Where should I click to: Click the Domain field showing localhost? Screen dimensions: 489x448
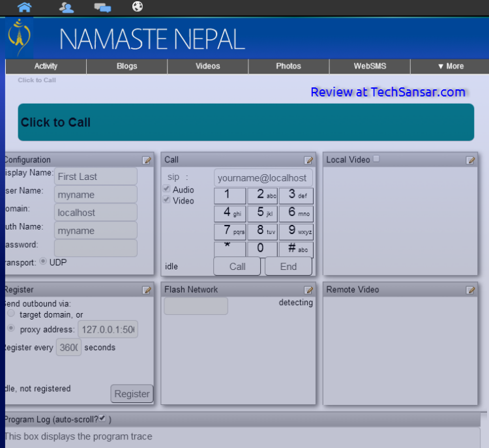click(x=96, y=213)
